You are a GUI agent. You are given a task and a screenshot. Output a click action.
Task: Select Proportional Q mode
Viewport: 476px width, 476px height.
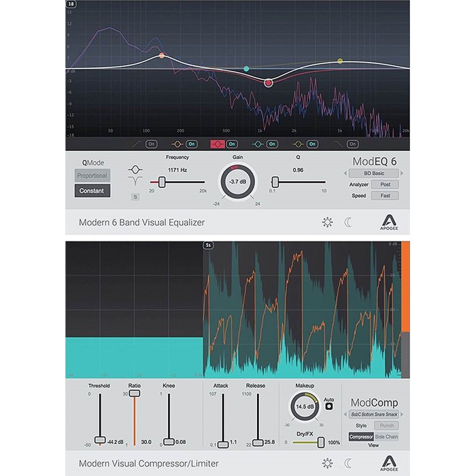[x=92, y=176]
